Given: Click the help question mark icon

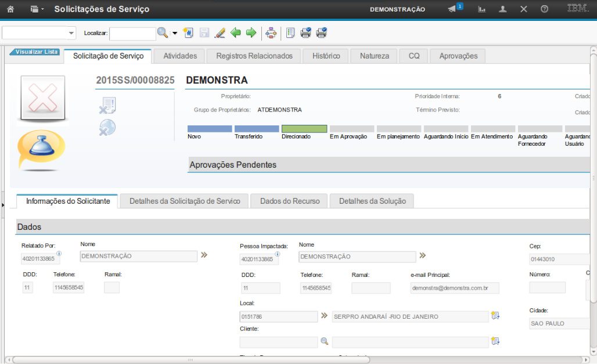Looking at the screenshot, I should [x=544, y=9].
